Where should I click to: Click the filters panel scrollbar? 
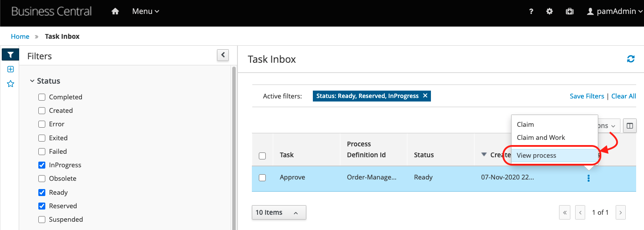tap(234, 148)
